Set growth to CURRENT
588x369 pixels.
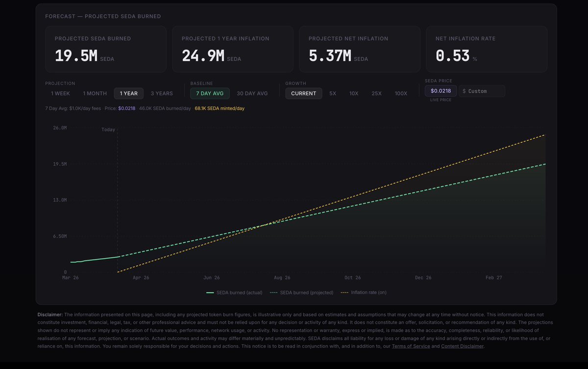point(304,94)
